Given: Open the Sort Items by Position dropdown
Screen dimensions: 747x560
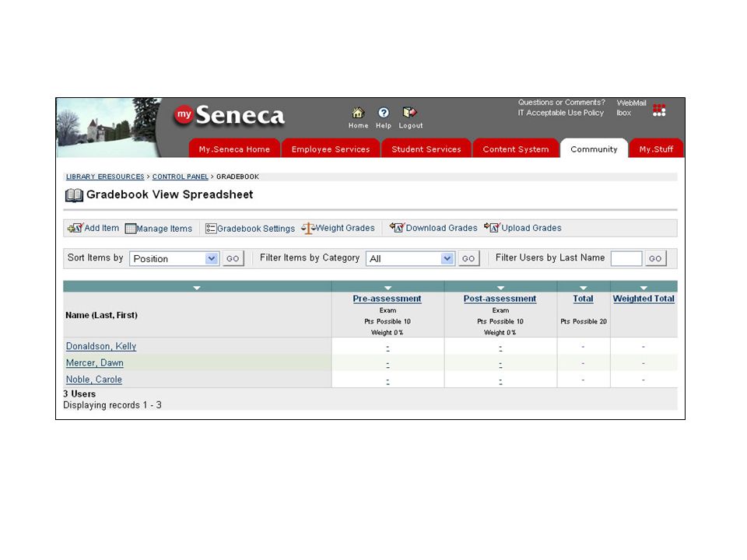Looking at the screenshot, I should click(x=174, y=258).
